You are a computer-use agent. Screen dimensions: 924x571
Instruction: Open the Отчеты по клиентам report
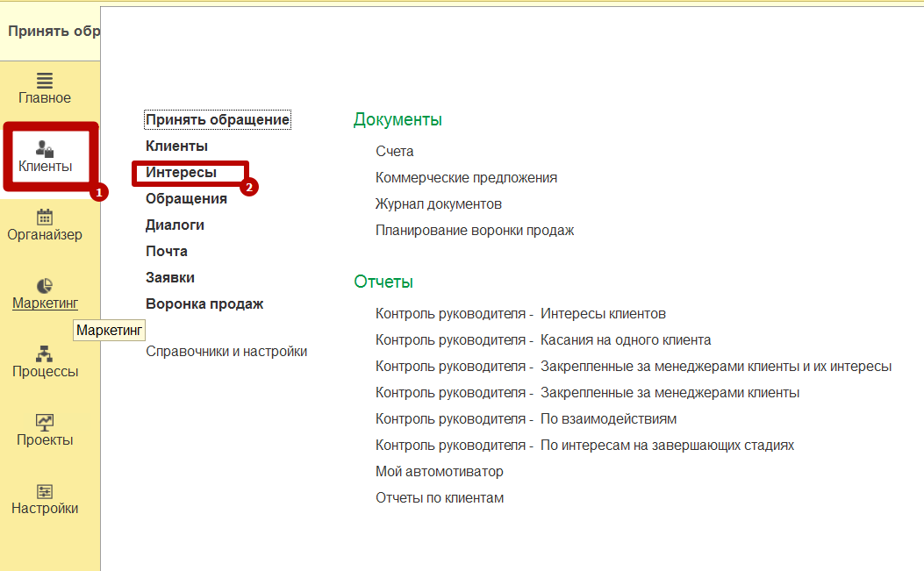pyautogui.click(x=440, y=498)
